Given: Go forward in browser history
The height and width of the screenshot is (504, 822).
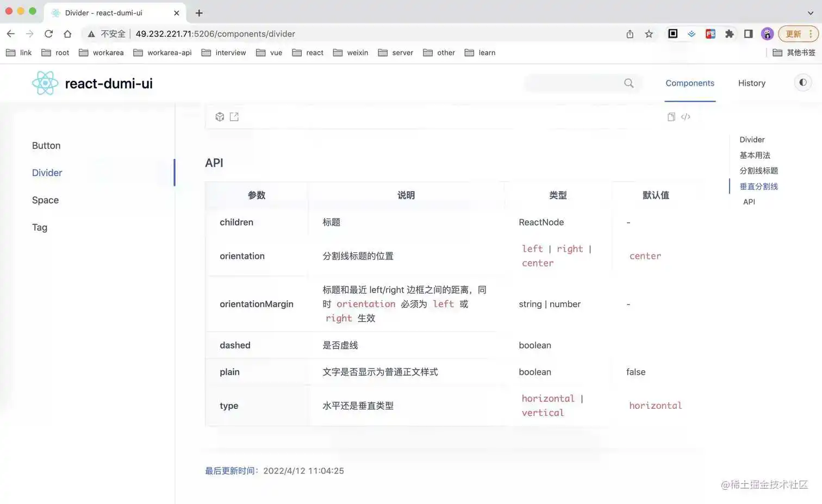Looking at the screenshot, I should coord(30,34).
